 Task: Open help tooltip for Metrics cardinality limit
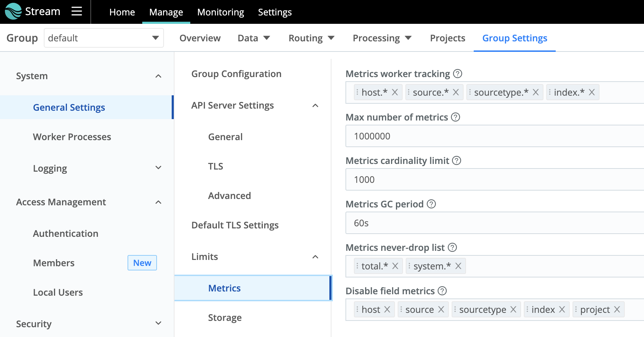click(x=457, y=160)
